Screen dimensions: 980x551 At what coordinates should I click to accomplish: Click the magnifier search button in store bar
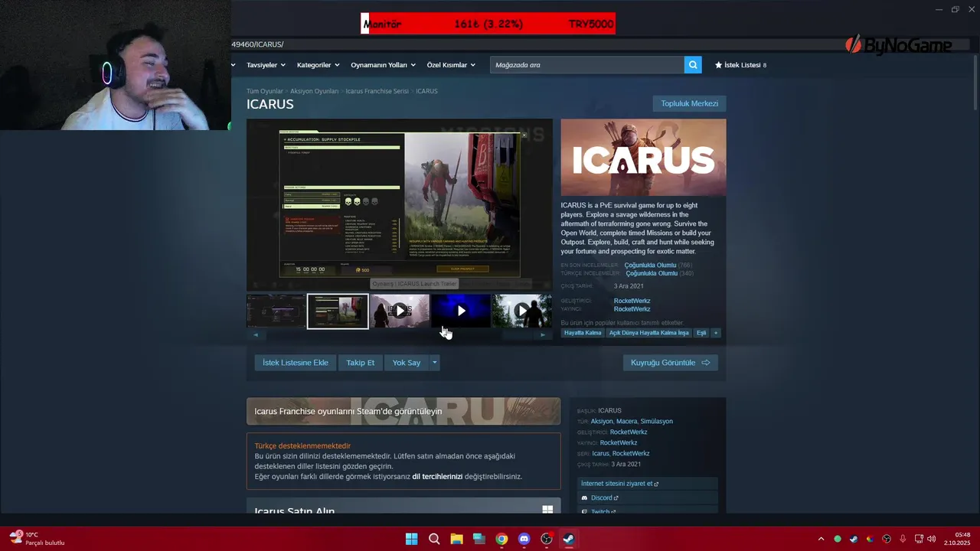click(x=693, y=65)
